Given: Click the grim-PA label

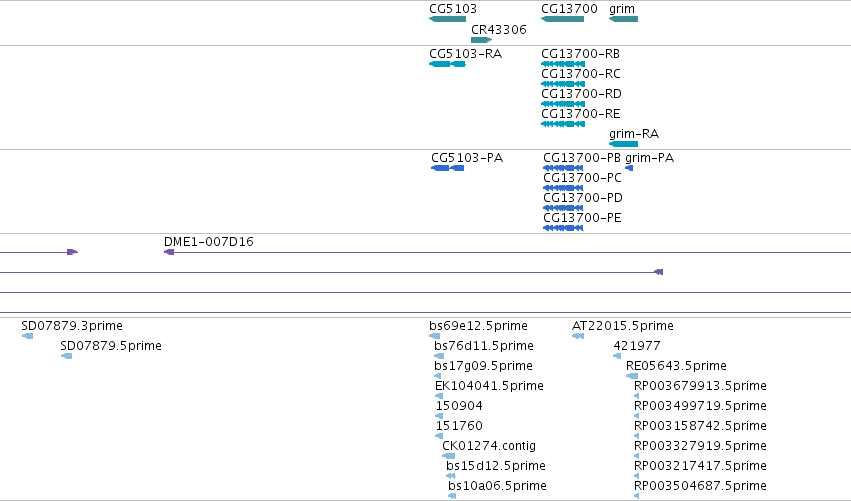Looking at the screenshot, I should pos(650,158).
